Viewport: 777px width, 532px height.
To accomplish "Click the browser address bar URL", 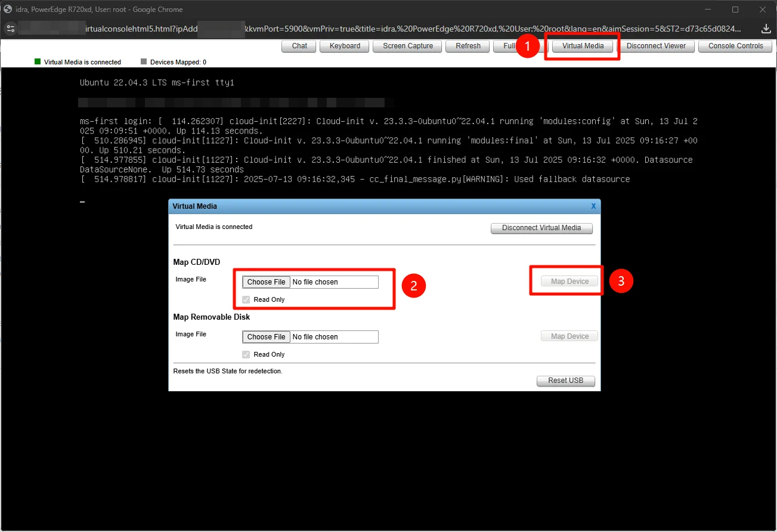I will 382,29.
